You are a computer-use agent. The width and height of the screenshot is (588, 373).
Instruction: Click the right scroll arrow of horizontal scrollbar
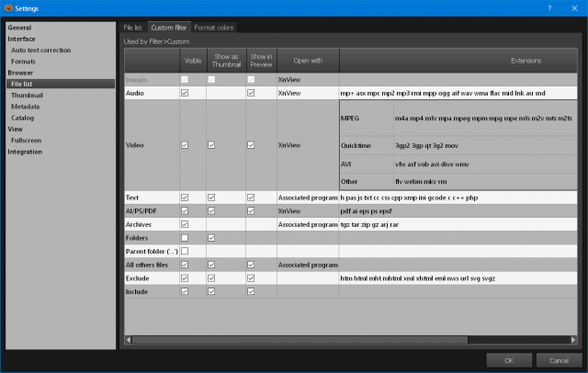pos(573,340)
